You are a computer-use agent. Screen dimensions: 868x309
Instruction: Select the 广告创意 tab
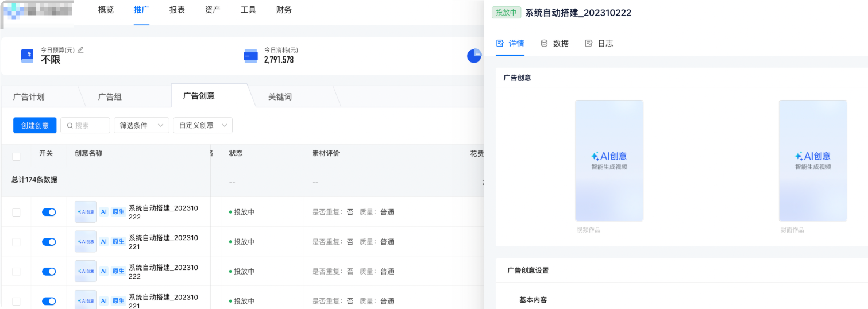click(x=199, y=96)
